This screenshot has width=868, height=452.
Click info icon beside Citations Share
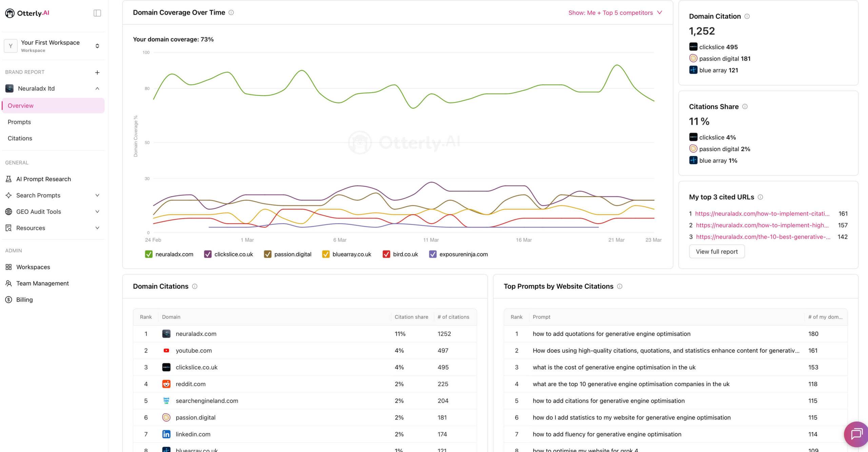(745, 107)
